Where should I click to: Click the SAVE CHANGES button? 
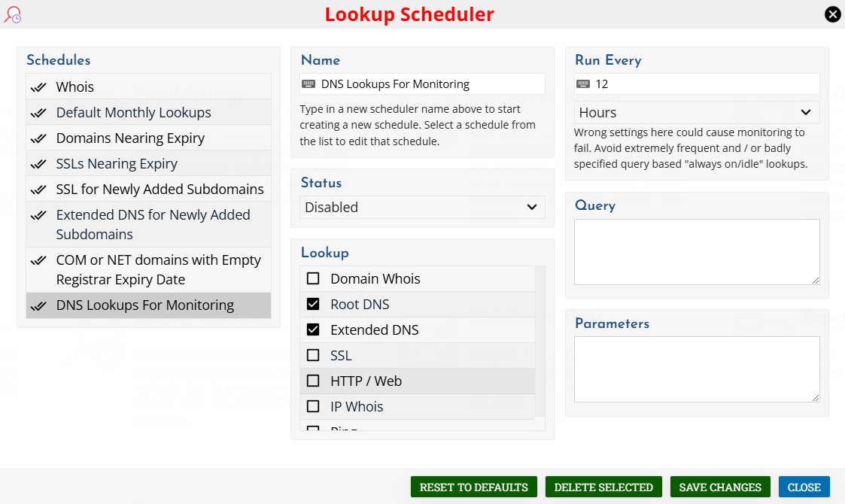coord(720,487)
